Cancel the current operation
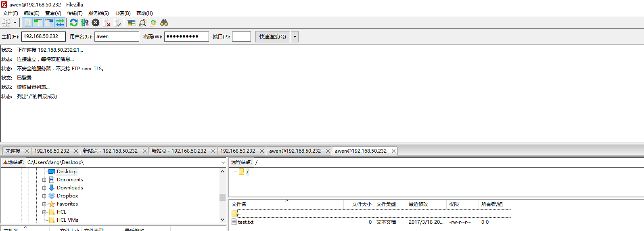The width and height of the screenshot is (644, 231). 96,23
